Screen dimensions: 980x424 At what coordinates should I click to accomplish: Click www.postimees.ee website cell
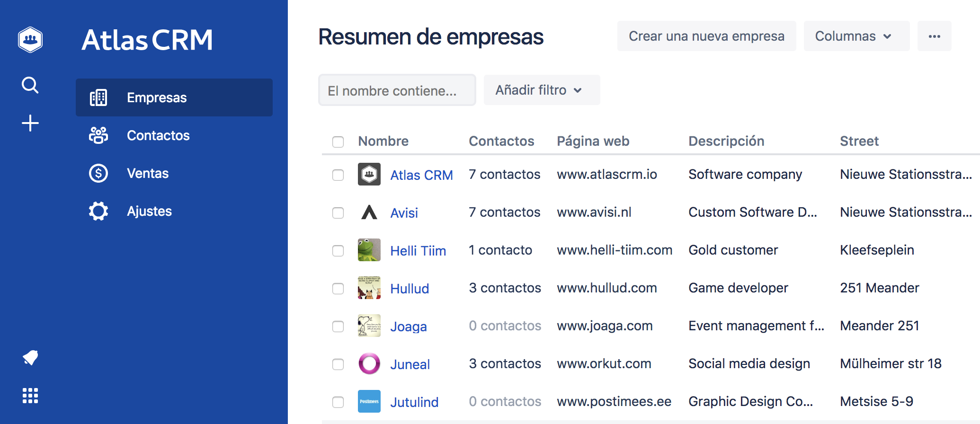pyautogui.click(x=614, y=401)
